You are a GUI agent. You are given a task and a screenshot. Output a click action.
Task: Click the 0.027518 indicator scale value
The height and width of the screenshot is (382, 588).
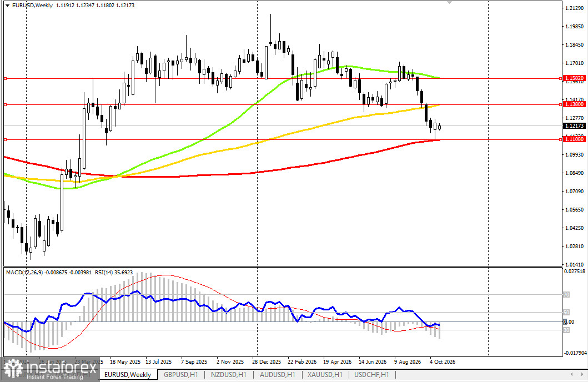click(x=574, y=270)
